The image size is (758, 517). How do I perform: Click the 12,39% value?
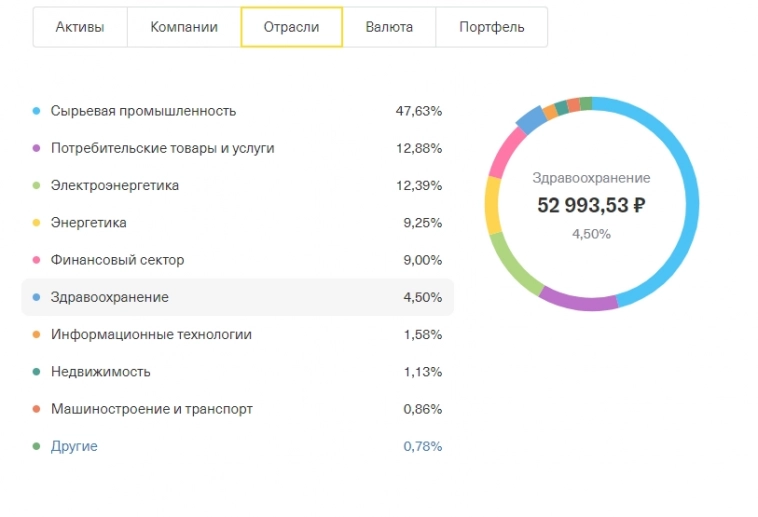point(419,186)
